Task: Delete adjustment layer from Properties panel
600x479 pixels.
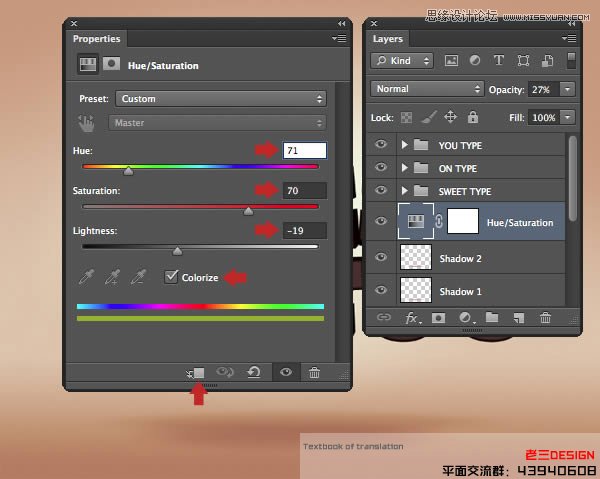Action: pyautogui.click(x=314, y=372)
